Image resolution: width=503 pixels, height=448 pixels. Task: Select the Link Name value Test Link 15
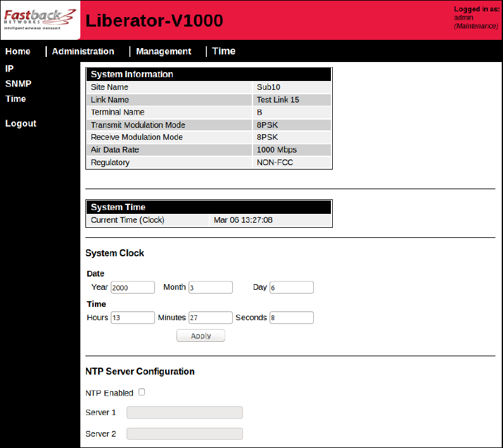click(278, 100)
